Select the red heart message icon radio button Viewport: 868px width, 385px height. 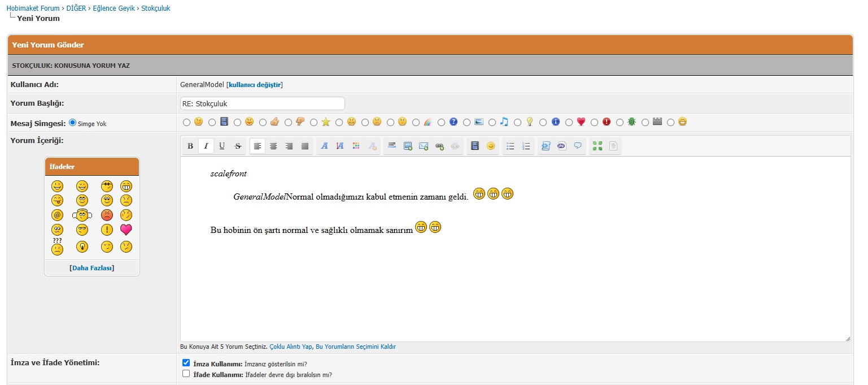pyautogui.click(x=569, y=122)
